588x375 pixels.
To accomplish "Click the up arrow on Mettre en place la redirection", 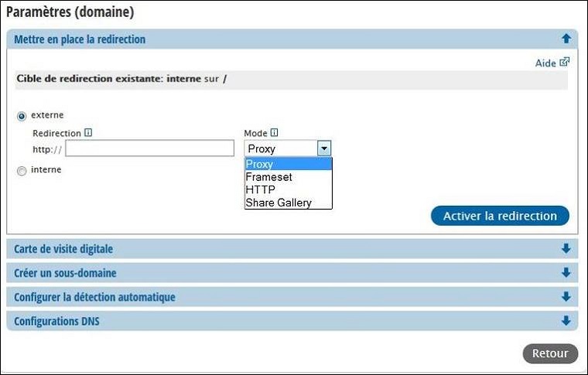I will (x=566, y=39).
